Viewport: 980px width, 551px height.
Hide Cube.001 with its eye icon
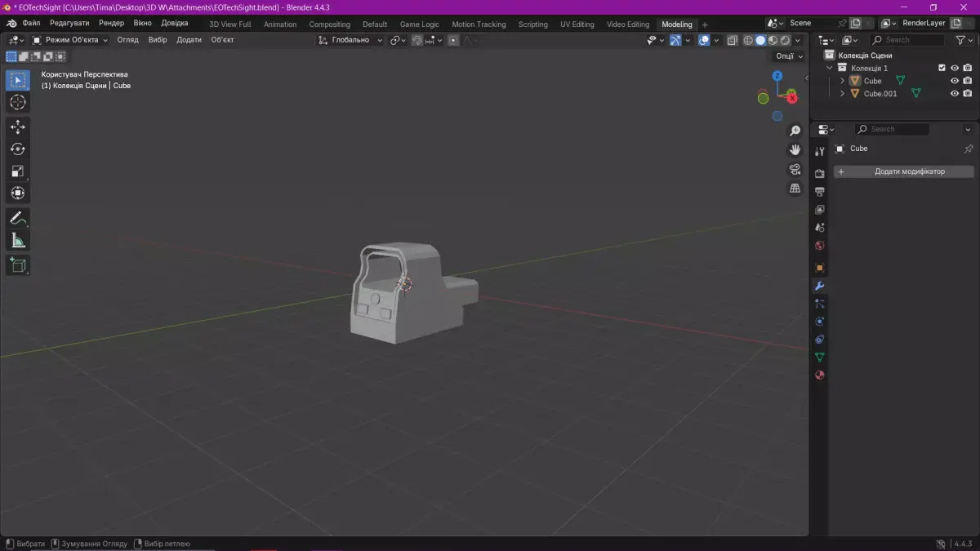click(x=955, y=94)
